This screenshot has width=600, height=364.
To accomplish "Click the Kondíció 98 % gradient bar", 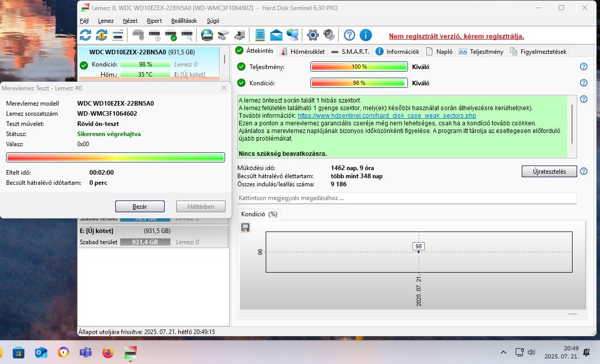I will pos(359,83).
